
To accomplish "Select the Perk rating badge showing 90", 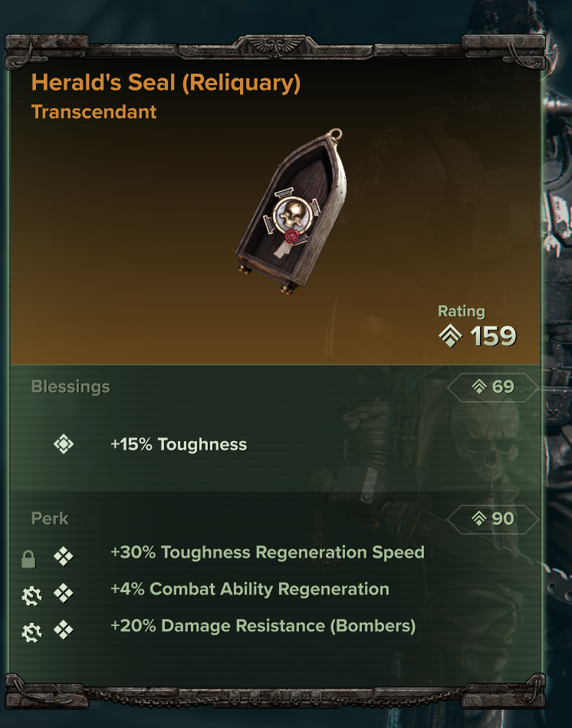I will pyautogui.click(x=494, y=519).
